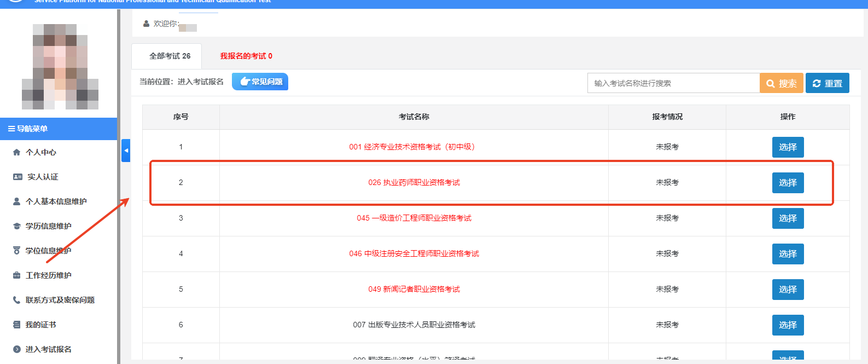Click the 当前位置：进入考试报名 breadcrumb text

click(182, 82)
